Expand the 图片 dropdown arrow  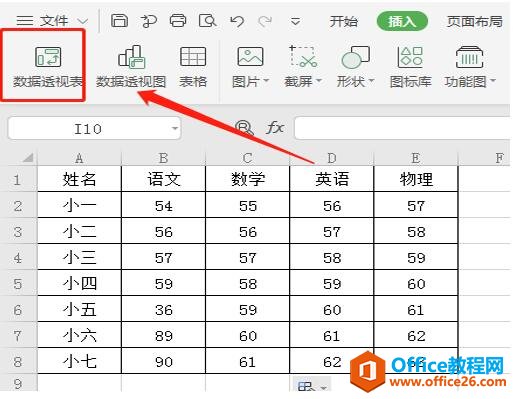(266, 81)
